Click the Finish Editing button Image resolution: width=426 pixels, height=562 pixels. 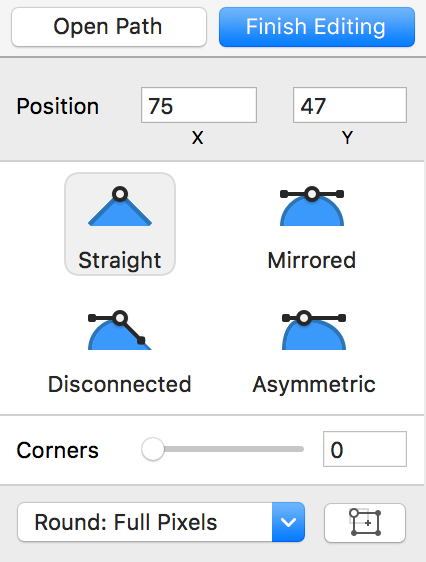click(x=317, y=27)
